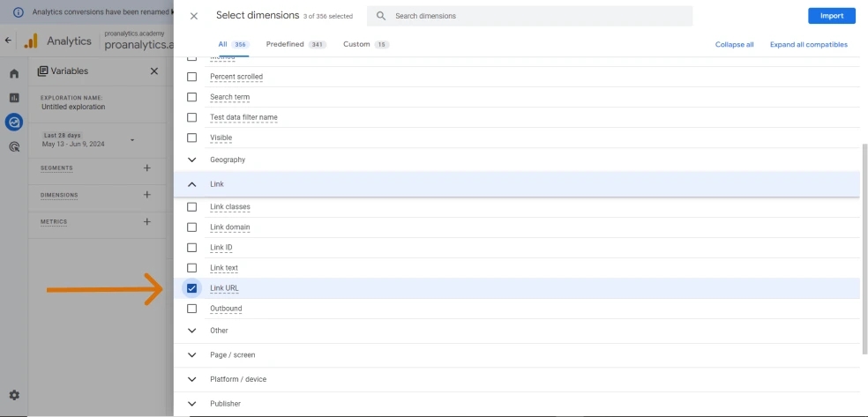Check the Link classes checkbox
Screen dimensions: 868x417
tap(191, 207)
